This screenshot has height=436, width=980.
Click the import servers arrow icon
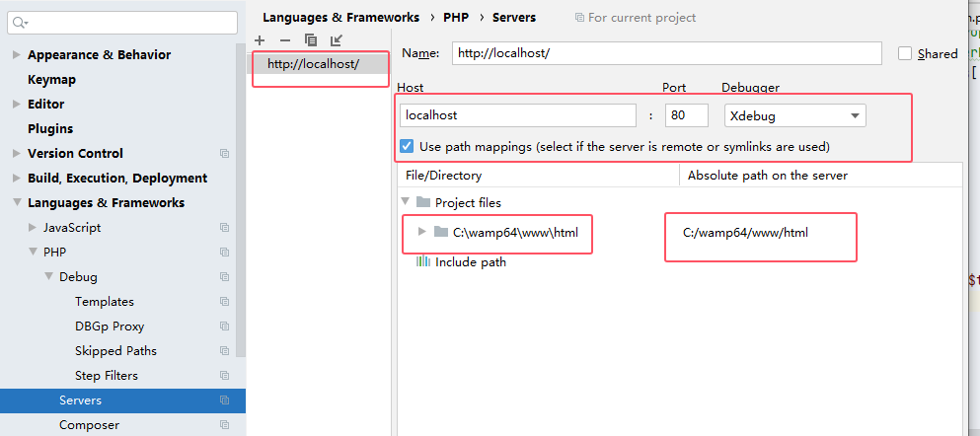click(337, 40)
